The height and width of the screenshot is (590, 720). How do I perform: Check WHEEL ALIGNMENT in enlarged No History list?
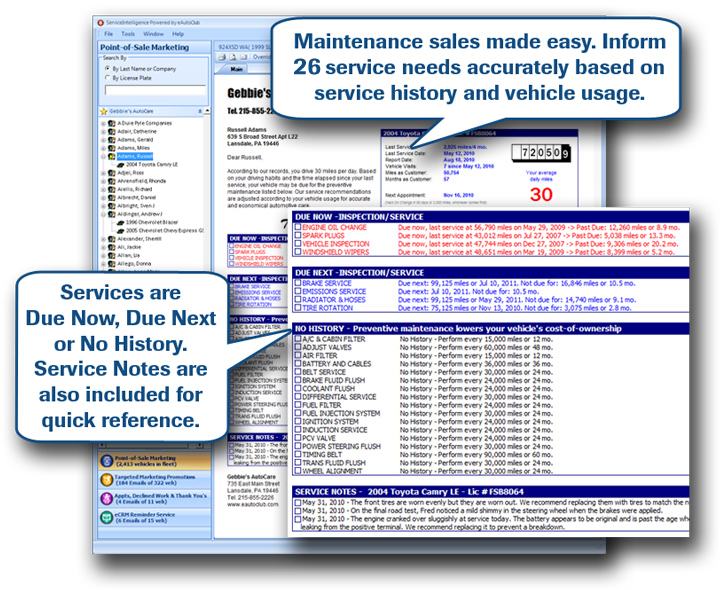298,471
